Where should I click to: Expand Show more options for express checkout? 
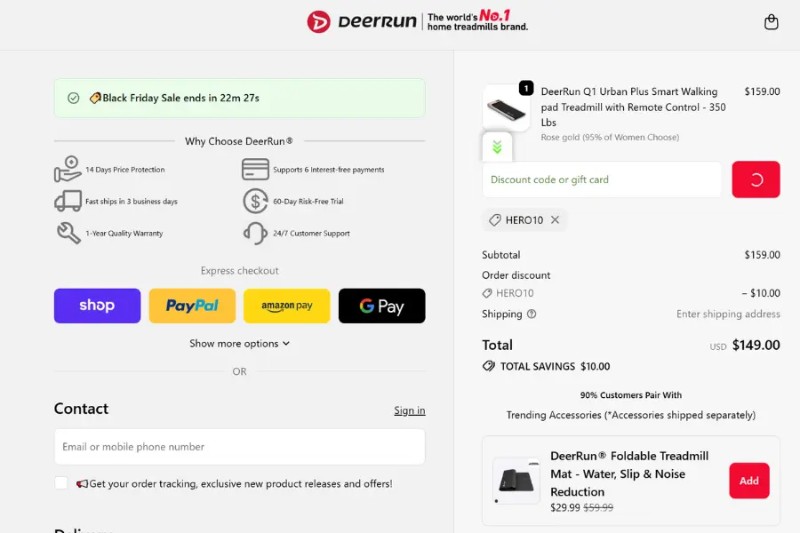pos(239,343)
